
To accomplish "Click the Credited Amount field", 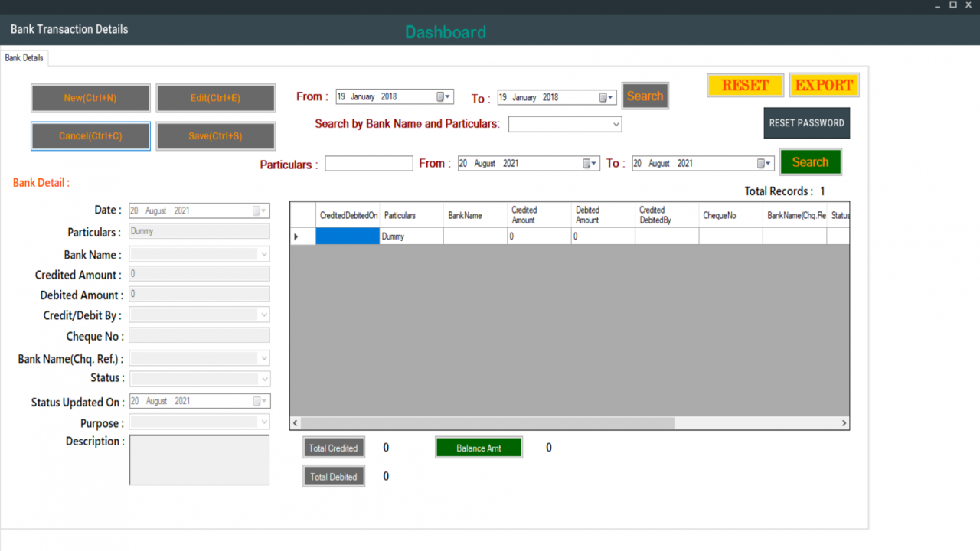I will pos(199,274).
